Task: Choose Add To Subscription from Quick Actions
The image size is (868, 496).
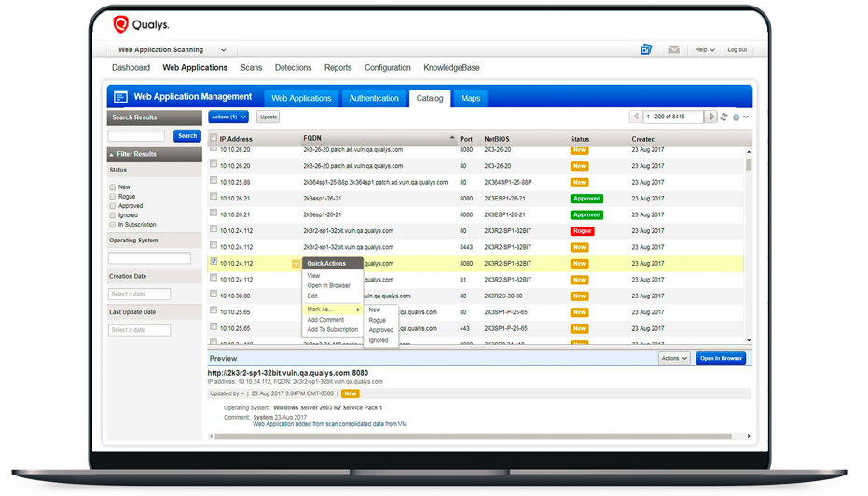Action: pos(333,330)
